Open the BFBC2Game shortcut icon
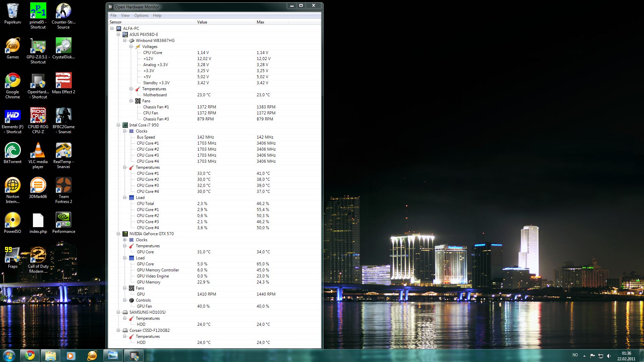Screen dimensions: 644x362 pyautogui.click(x=63, y=120)
